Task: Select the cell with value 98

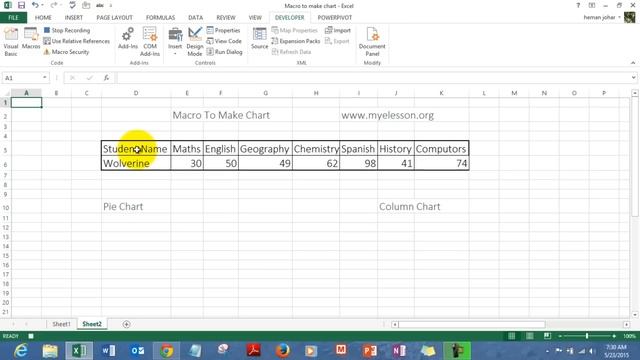Action: [x=358, y=163]
